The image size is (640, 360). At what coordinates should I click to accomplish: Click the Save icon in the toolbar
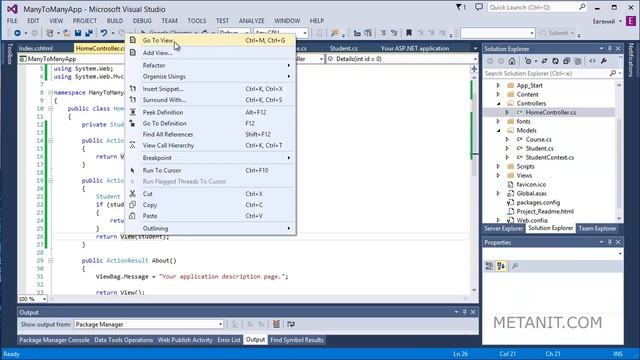78,33
